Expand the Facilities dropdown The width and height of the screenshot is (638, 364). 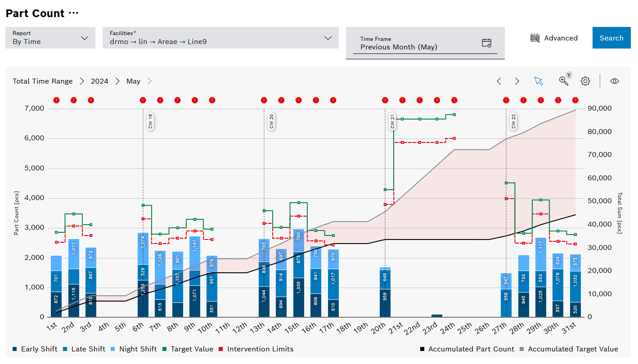tap(220, 38)
